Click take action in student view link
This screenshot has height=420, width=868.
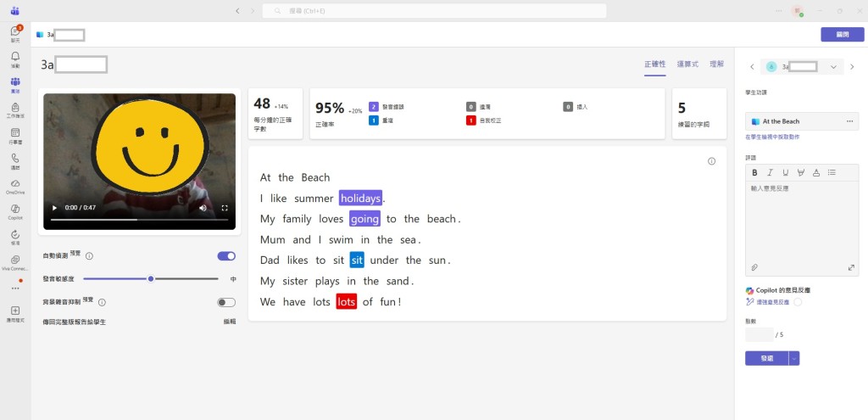click(772, 137)
